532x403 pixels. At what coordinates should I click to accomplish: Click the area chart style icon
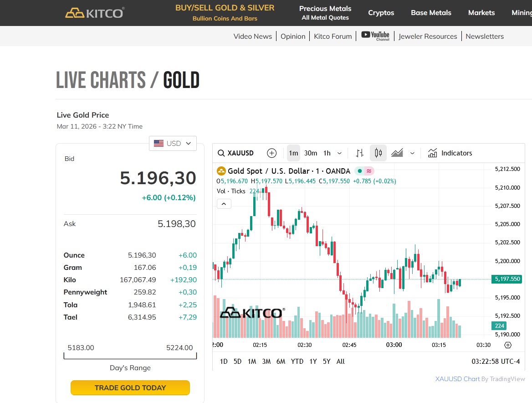tap(397, 153)
